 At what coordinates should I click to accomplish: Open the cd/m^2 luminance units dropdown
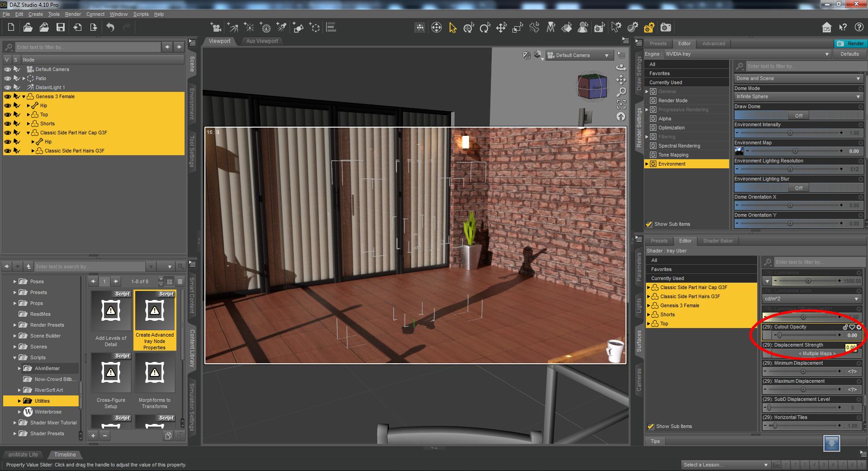coord(811,299)
